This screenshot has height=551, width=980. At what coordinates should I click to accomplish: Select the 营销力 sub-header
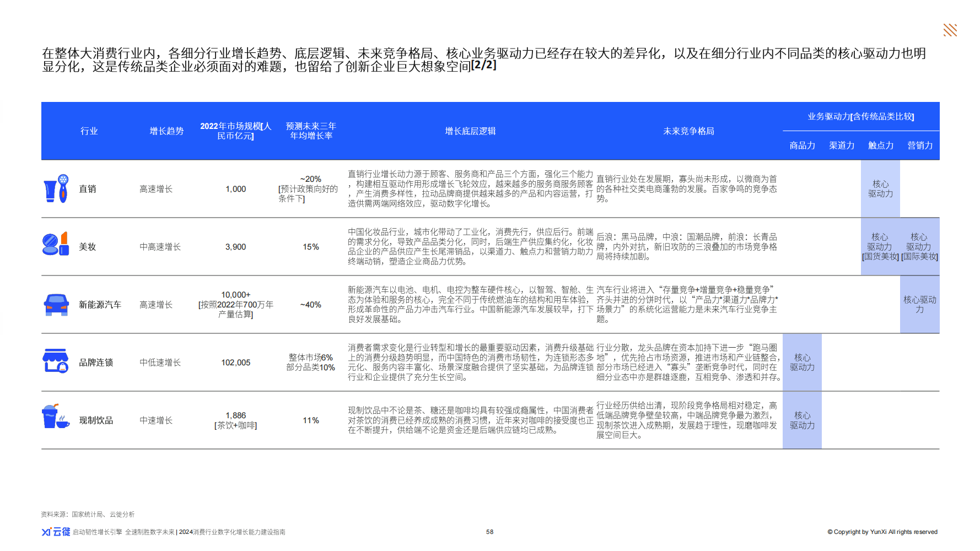[x=920, y=145]
